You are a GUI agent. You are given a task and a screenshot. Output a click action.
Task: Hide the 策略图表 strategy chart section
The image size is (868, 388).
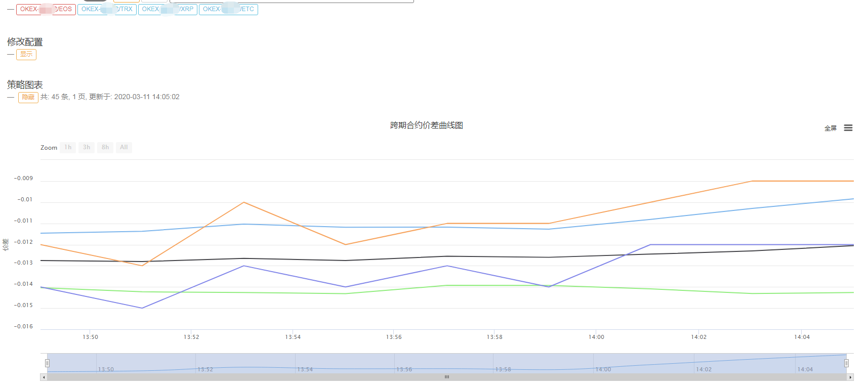click(28, 97)
